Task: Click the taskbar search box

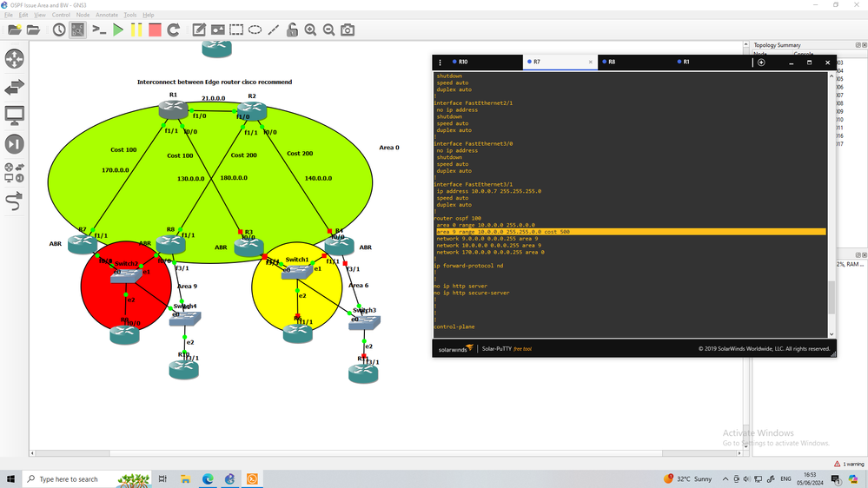Action: coord(86,479)
